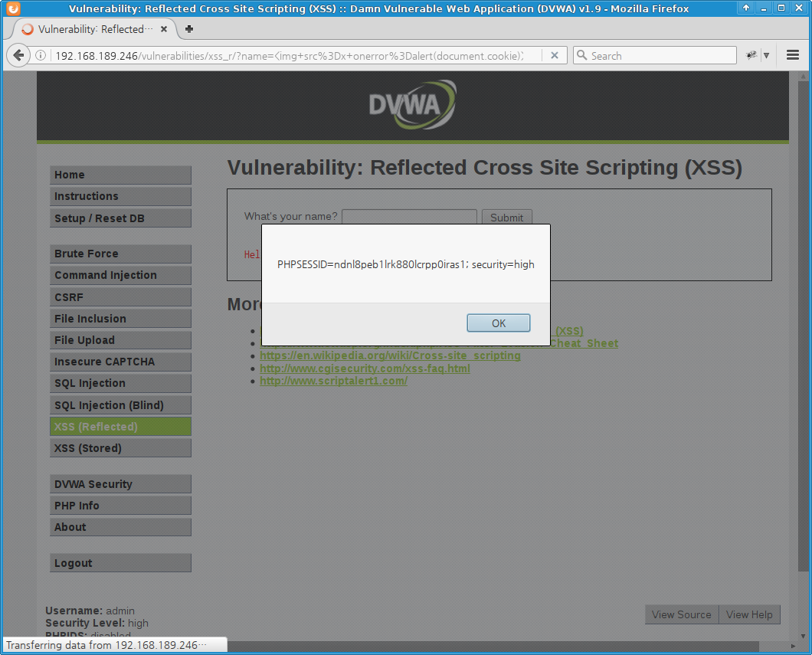This screenshot has width=812, height=655.
Task: Open the Command Injection module
Action: pyautogui.click(x=121, y=276)
